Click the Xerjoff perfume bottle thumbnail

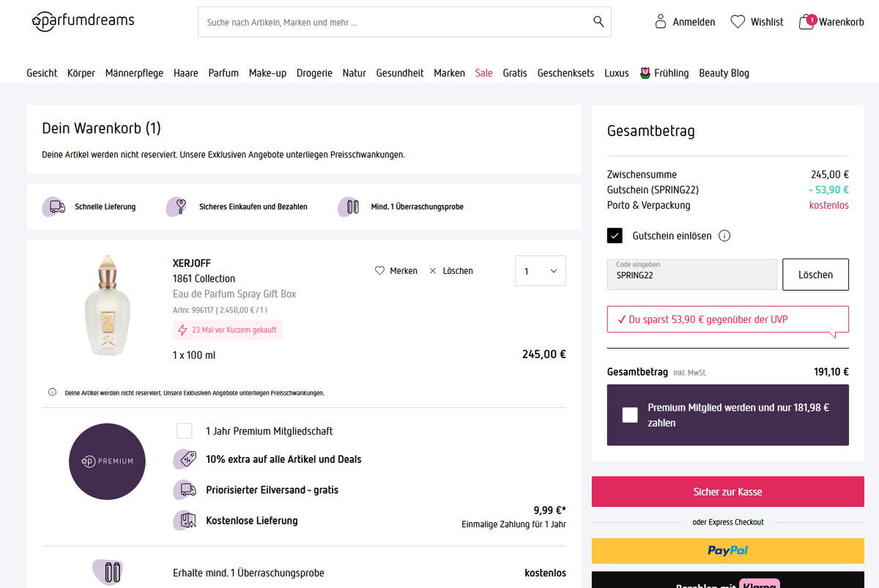click(107, 305)
